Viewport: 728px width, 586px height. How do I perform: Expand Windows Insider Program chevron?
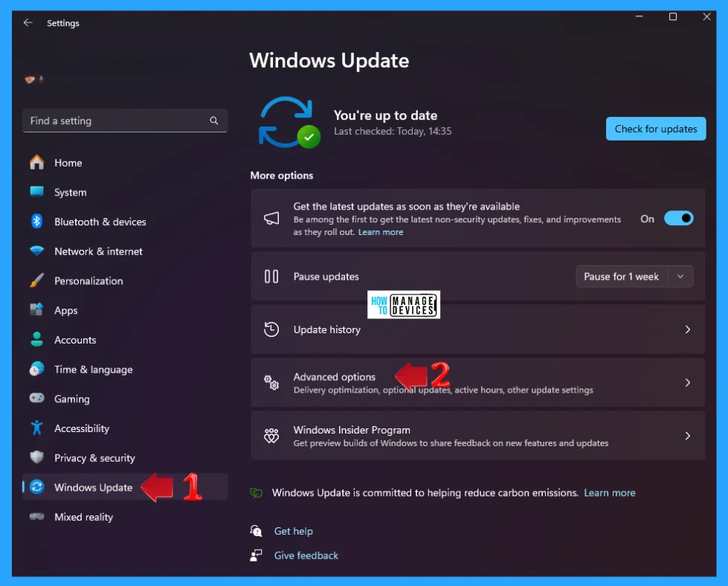(x=688, y=436)
